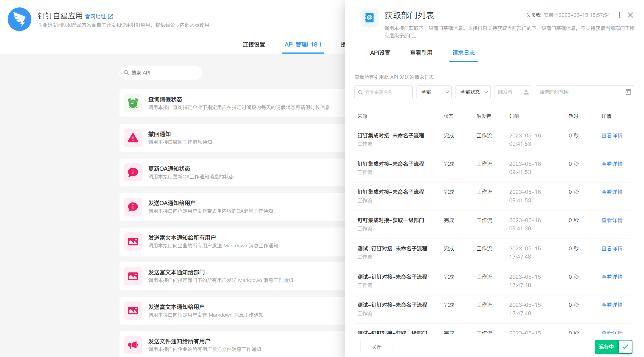Image resolution: width=644 pixels, height=357 pixels.
Task: Click the 来源 column header
Action: (x=362, y=116)
